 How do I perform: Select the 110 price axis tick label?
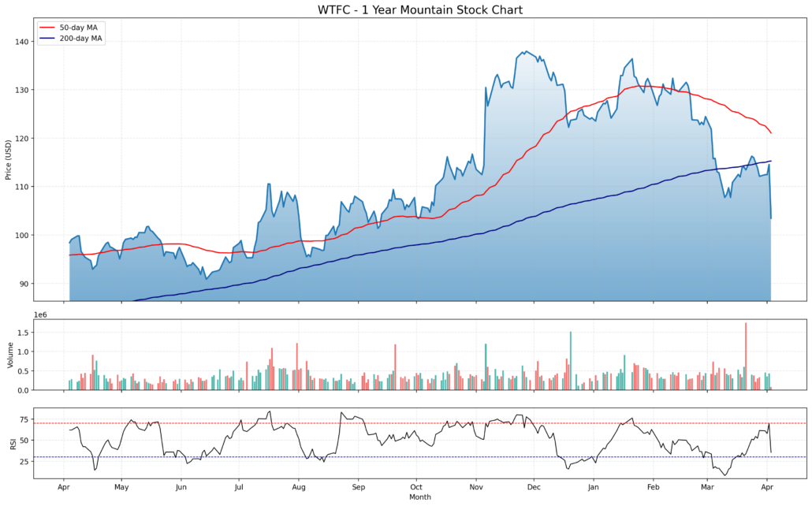[x=22, y=187]
